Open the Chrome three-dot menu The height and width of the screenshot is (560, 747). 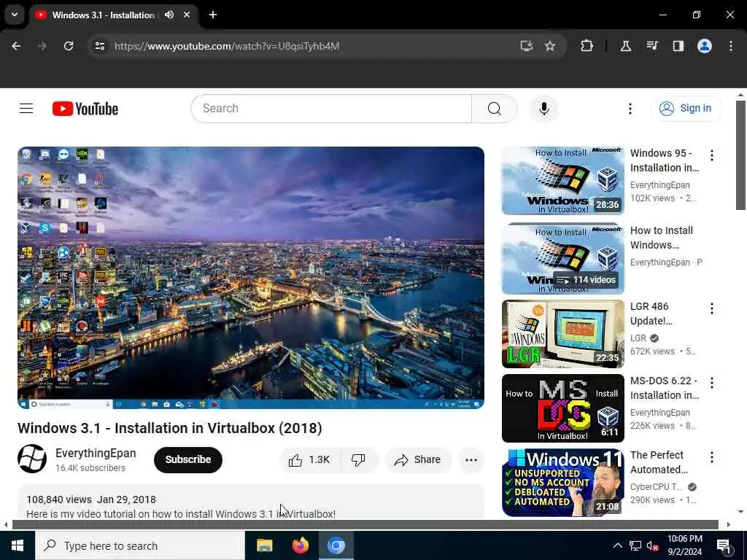tap(731, 46)
